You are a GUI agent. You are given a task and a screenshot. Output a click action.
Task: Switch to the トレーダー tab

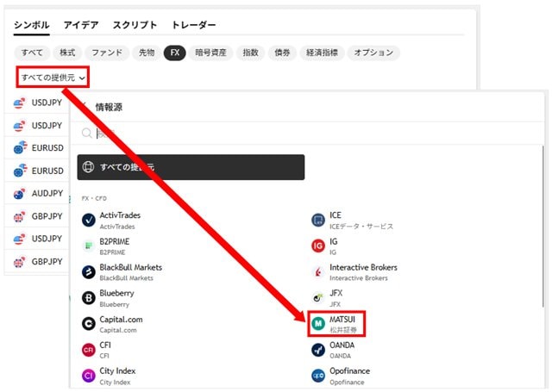pyautogui.click(x=193, y=25)
